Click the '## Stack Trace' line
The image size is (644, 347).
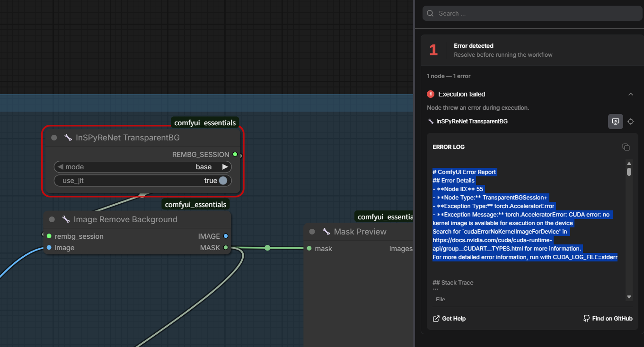453,283
